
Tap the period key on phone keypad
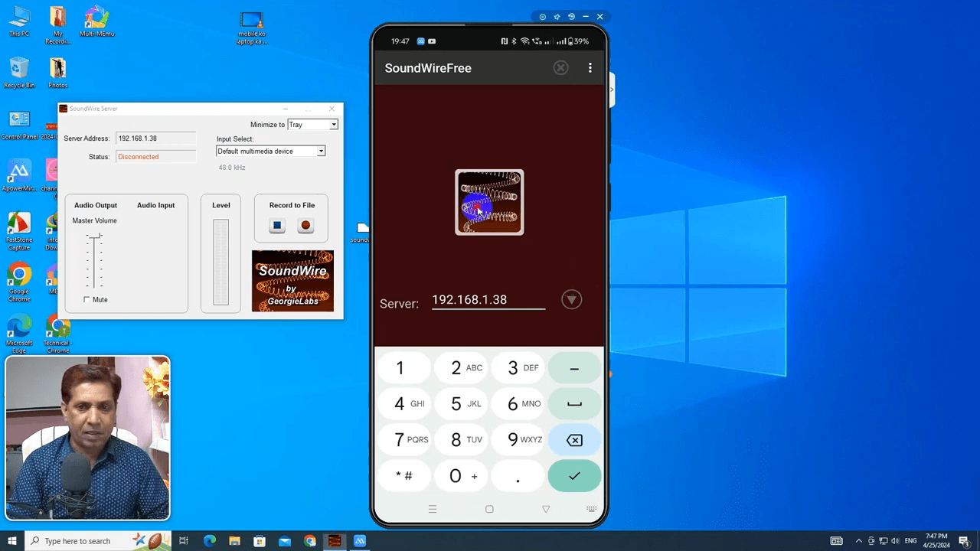pyautogui.click(x=518, y=476)
